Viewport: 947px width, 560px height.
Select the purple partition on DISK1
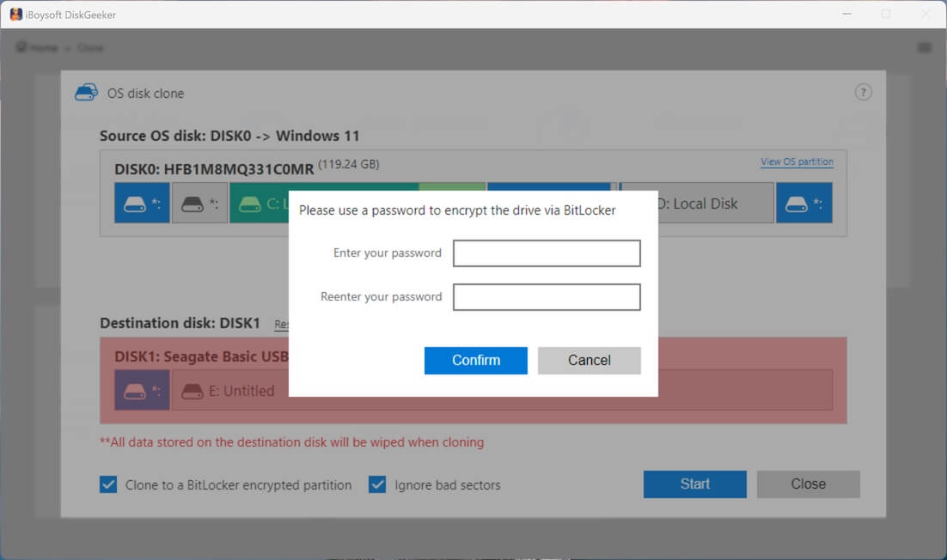142,391
